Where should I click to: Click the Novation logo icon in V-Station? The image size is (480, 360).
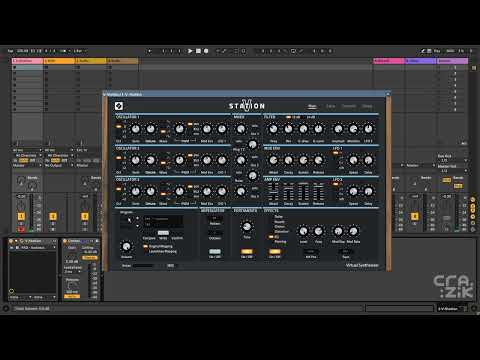click(119, 106)
